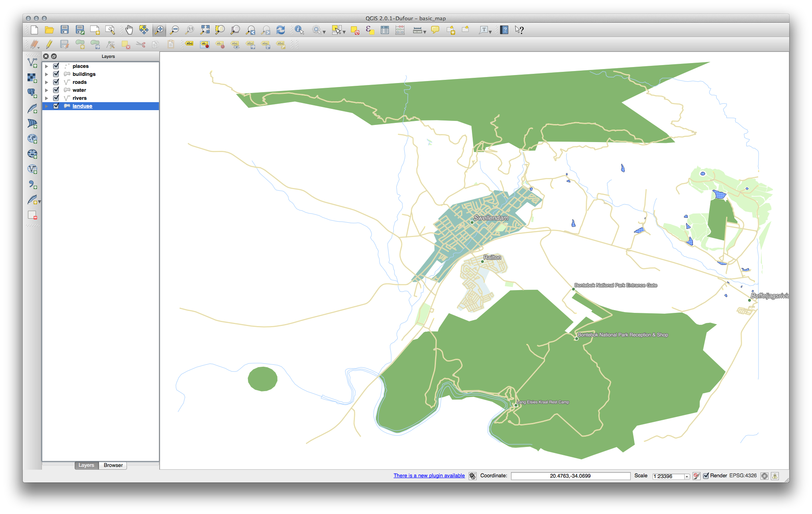Click the Coordinate input field
Viewport: 812px width, 514px height.
coord(570,476)
